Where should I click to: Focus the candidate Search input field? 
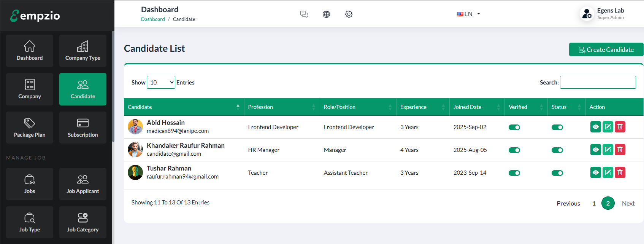(598, 82)
